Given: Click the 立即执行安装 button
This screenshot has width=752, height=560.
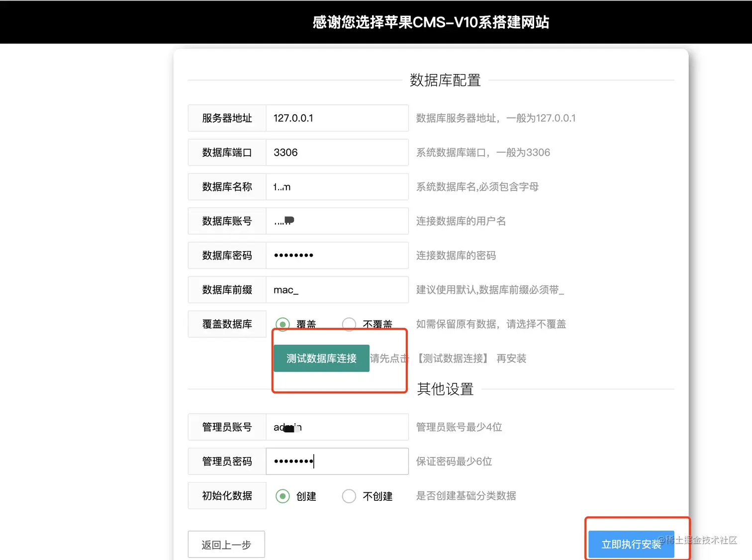Looking at the screenshot, I should tap(631, 544).
